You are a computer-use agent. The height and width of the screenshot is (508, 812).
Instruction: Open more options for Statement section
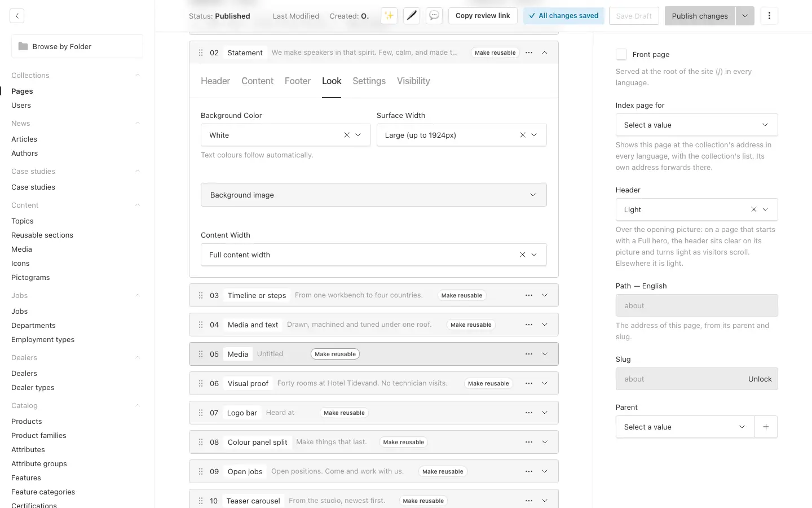pos(529,52)
